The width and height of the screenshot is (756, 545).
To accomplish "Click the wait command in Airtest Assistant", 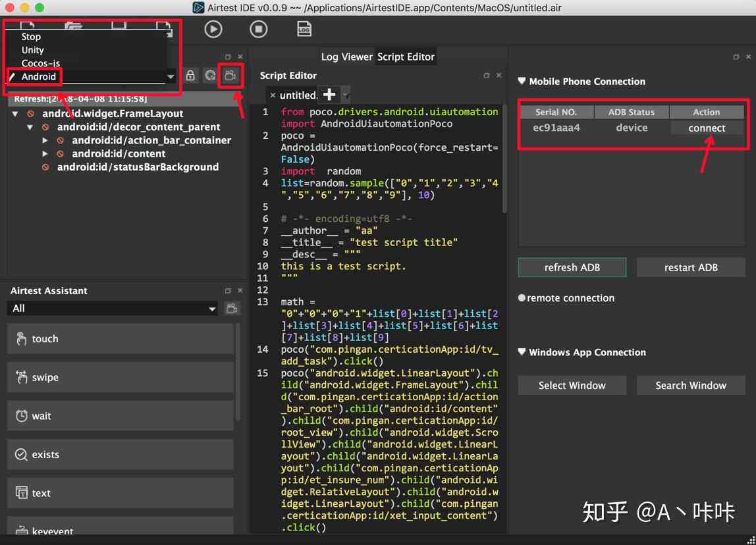I will pos(120,416).
